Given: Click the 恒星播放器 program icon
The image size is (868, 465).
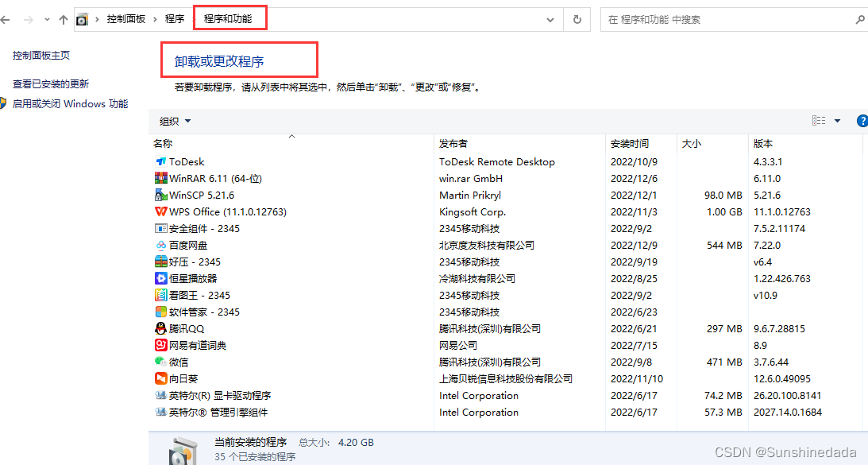Looking at the screenshot, I should (161, 278).
